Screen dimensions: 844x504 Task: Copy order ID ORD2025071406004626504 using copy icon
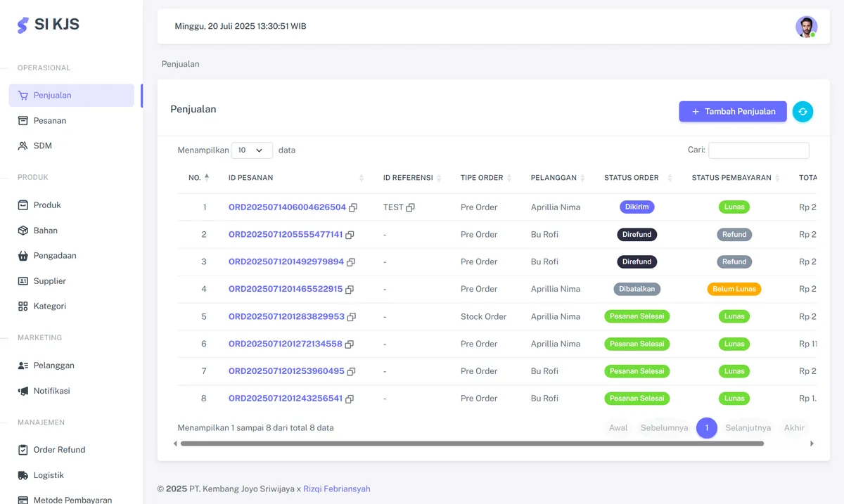point(353,208)
